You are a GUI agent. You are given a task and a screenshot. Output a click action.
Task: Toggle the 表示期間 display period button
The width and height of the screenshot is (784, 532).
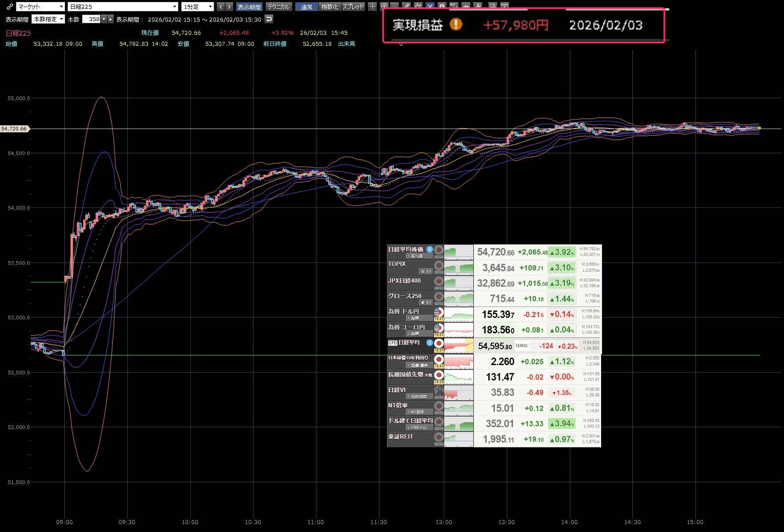(249, 7)
